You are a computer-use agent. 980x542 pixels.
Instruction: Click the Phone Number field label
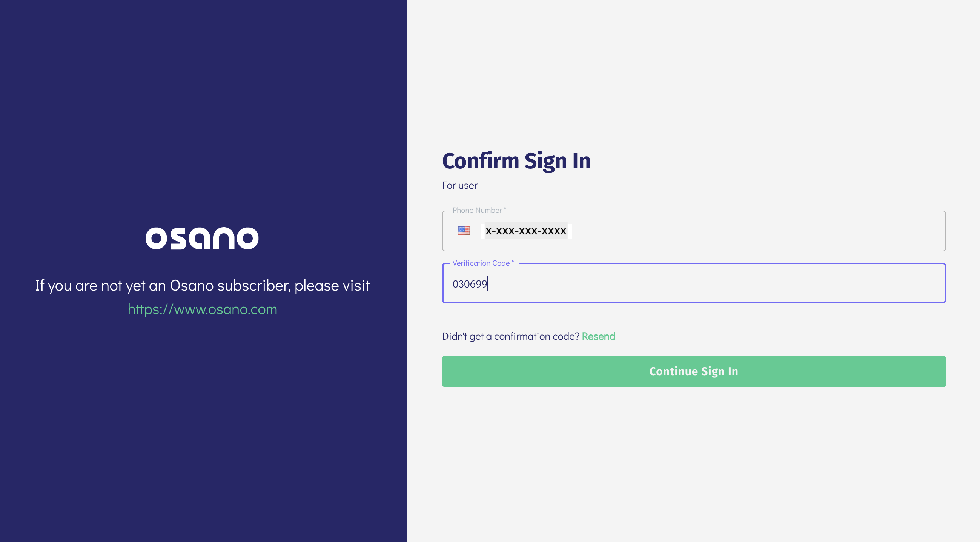click(477, 210)
